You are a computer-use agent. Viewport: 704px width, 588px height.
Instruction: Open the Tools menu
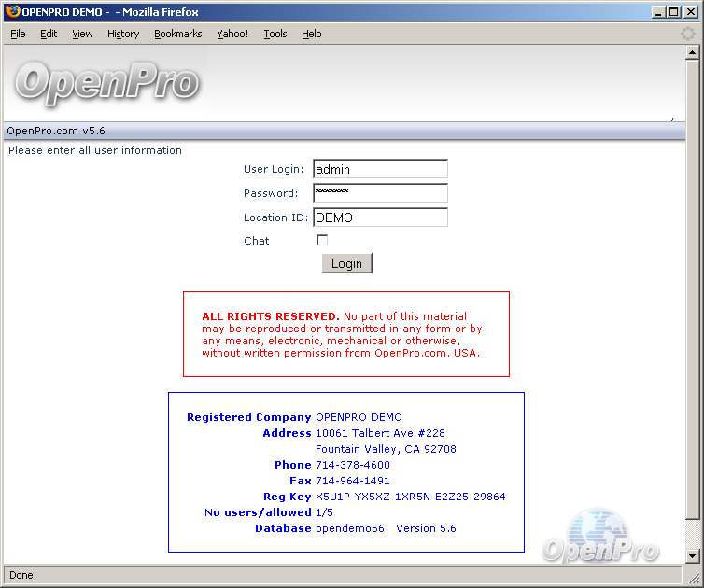tap(275, 34)
